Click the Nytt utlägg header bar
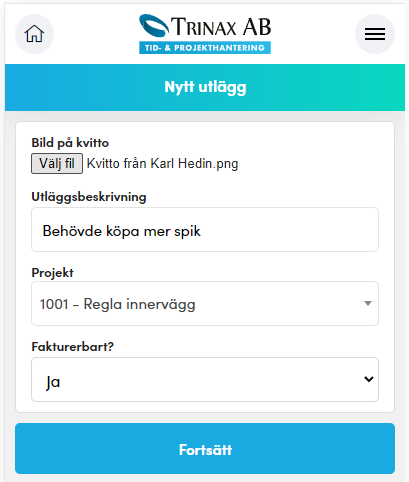 pyautogui.click(x=205, y=87)
